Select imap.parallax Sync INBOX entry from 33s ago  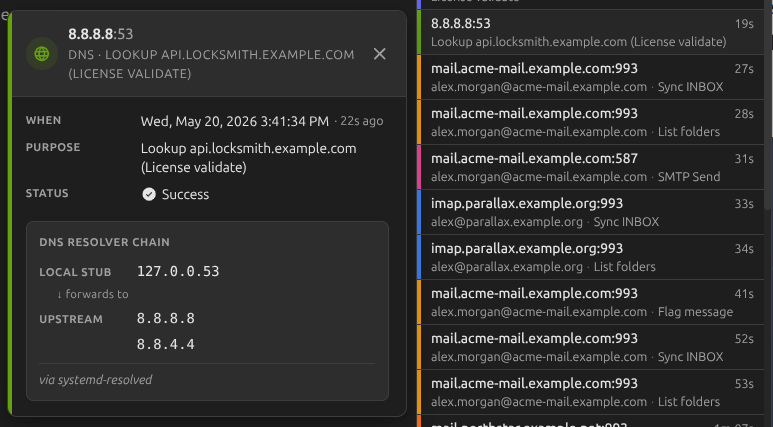pyautogui.click(x=591, y=212)
